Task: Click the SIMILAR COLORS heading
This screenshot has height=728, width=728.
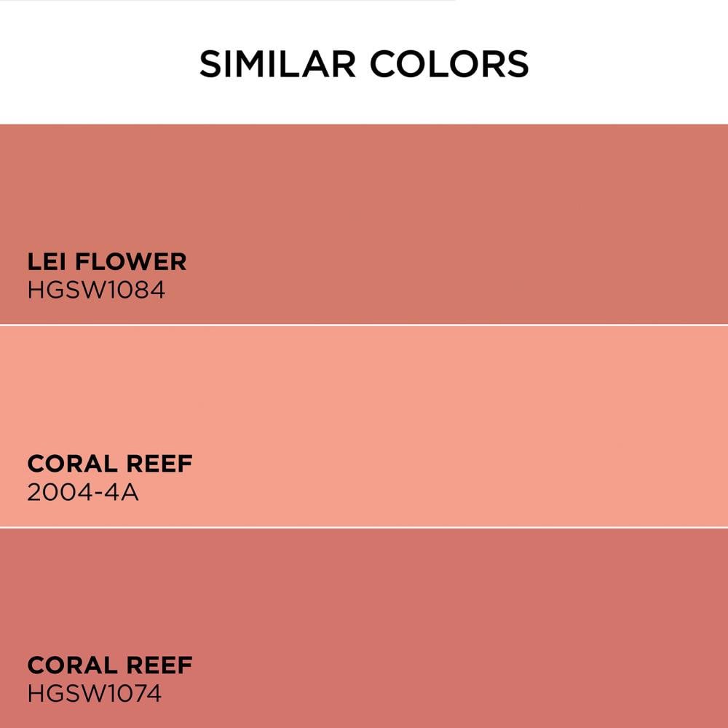Action: point(364,63)
